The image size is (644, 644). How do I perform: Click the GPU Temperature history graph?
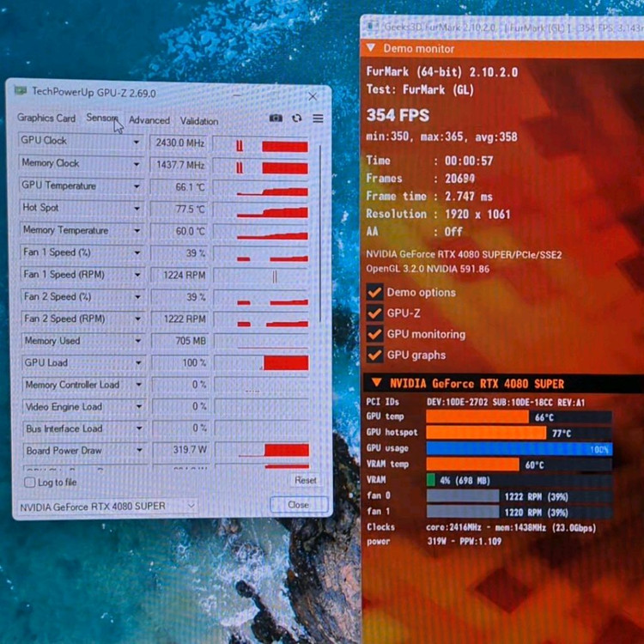260,188
